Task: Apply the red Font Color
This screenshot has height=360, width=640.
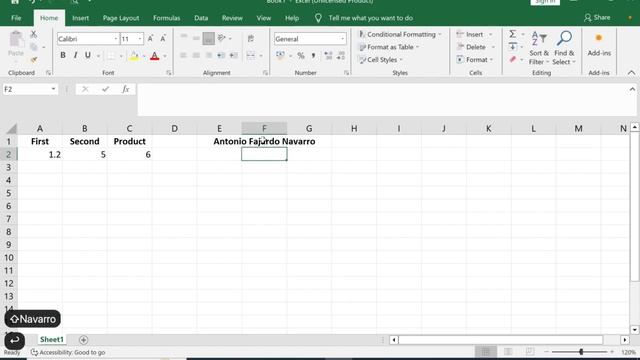Action: (155, 56)
